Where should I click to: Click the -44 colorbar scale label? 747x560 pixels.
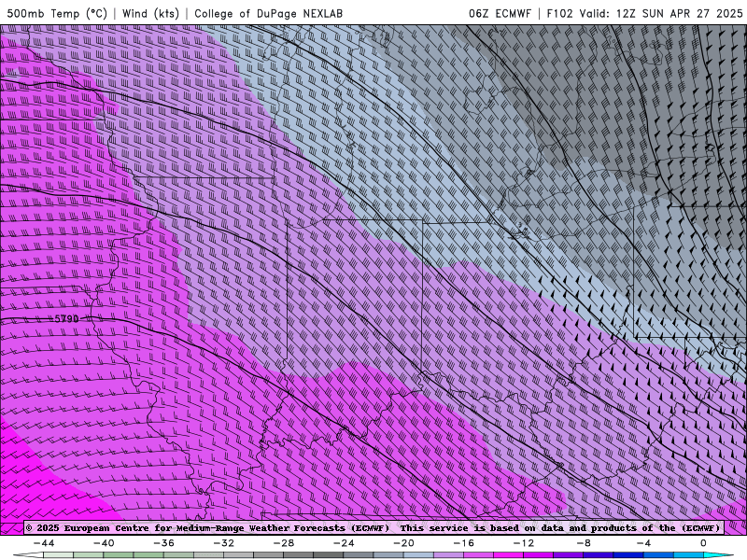[x=44, y=543]
